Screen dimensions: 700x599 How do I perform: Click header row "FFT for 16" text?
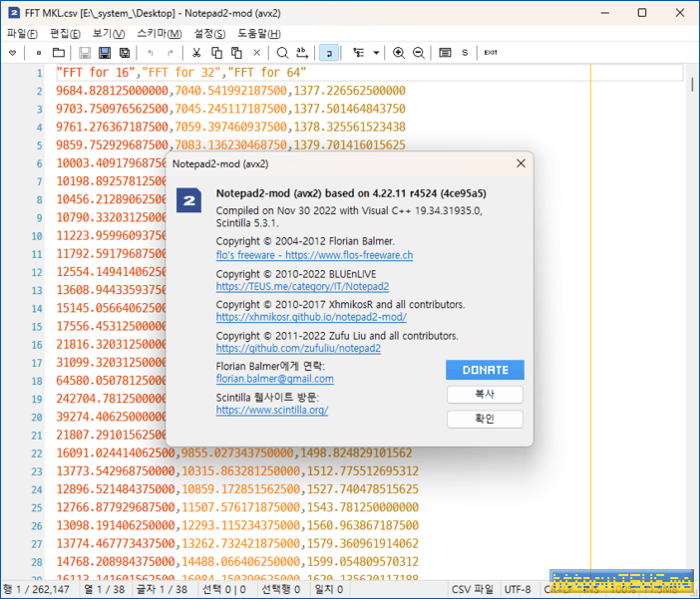coord(96,73)
